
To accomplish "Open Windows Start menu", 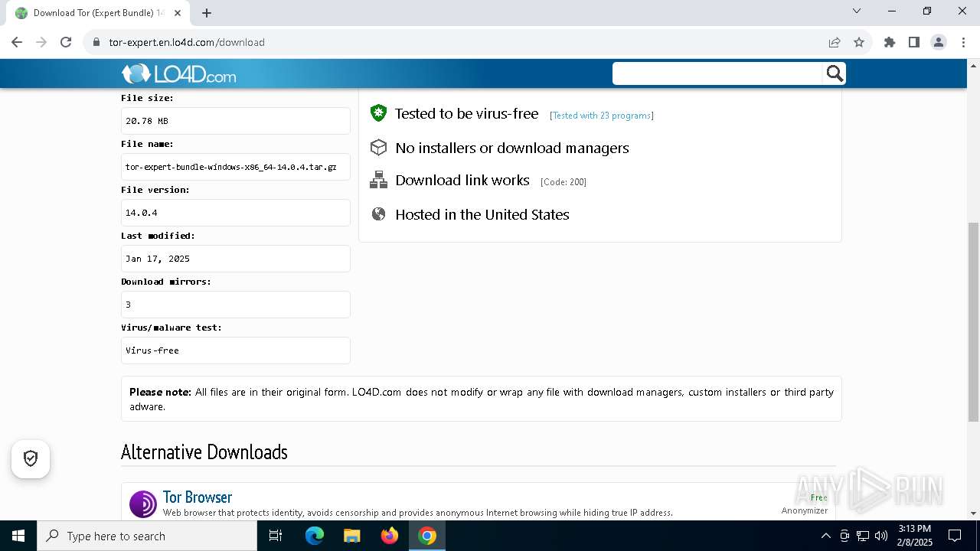I will coord(18,536).
